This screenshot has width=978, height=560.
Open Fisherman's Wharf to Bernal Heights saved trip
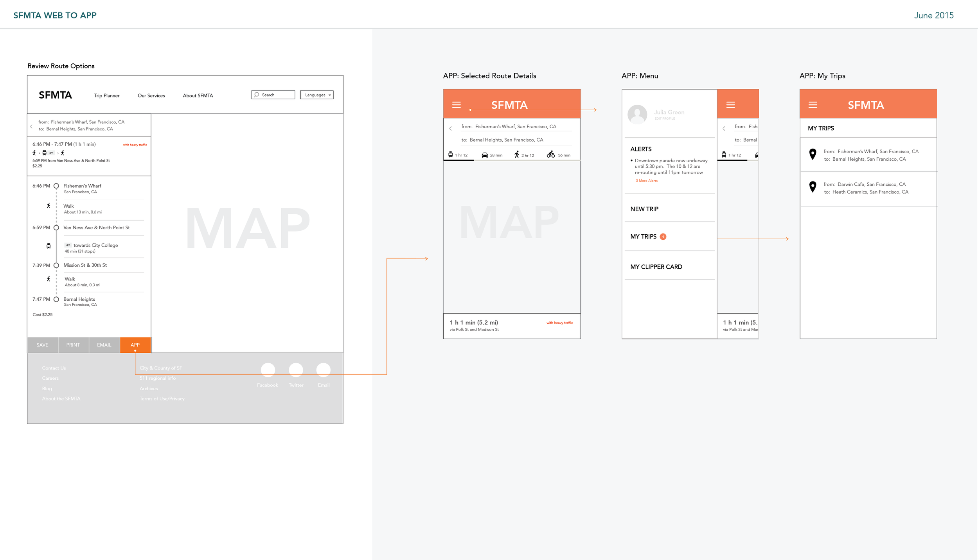(x=868, y=155)
